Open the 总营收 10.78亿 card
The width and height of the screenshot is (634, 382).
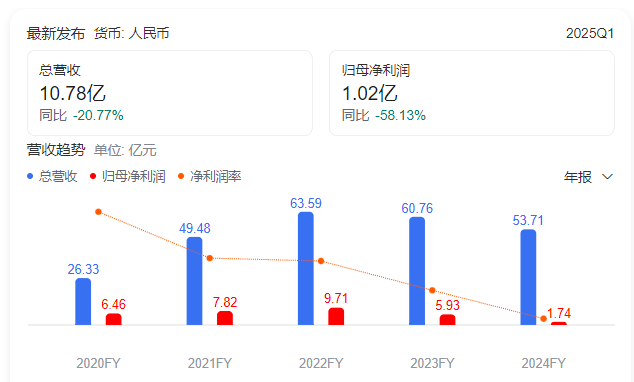[x=170, y=93]
